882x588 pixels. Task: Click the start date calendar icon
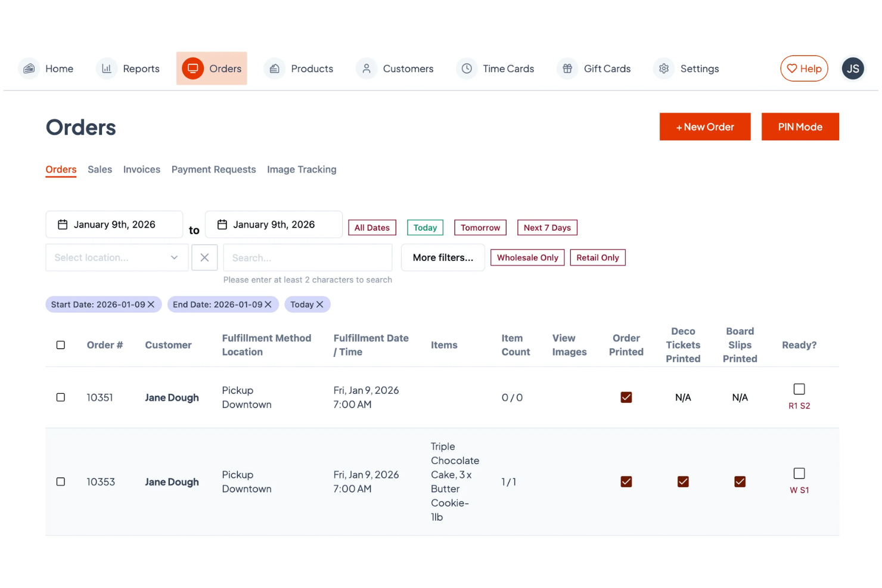click(x=63, y=225)
